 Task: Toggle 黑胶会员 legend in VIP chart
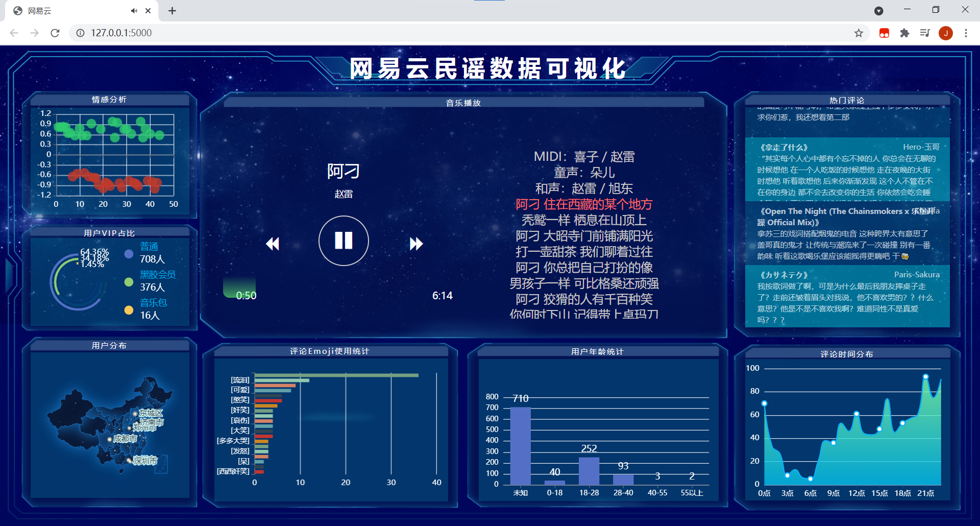coord(150,281)
